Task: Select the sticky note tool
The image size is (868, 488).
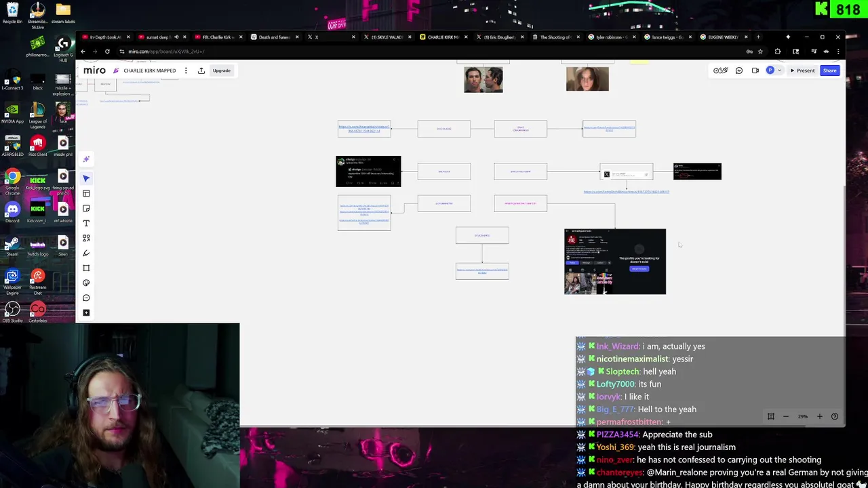Action: coord(86,209)
